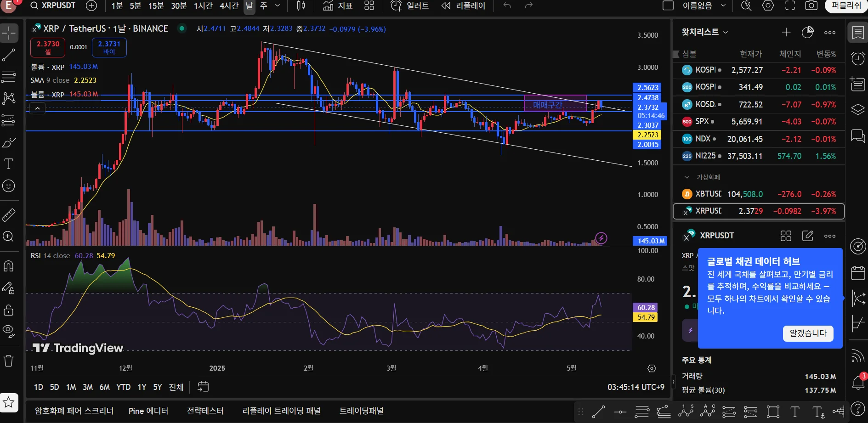Click the ruler measure tool
The height and width of the screenshot is (423, 868).
click(9, 214)
